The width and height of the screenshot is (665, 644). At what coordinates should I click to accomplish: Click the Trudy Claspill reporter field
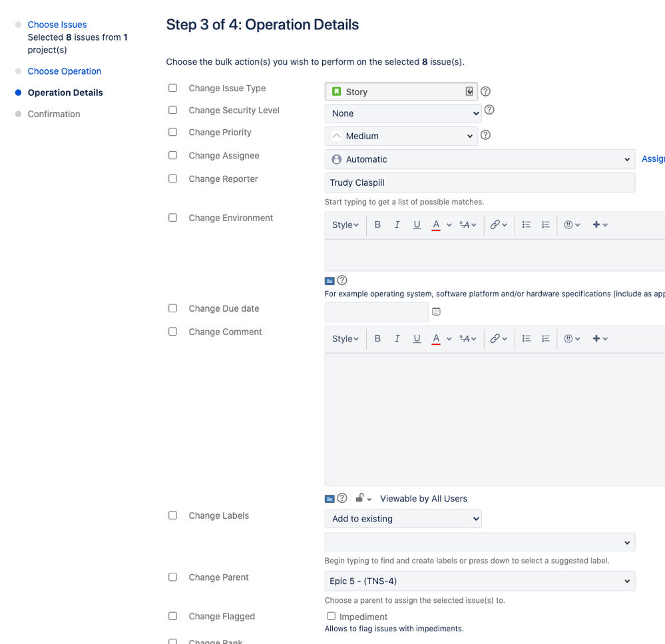pos(480,182)
